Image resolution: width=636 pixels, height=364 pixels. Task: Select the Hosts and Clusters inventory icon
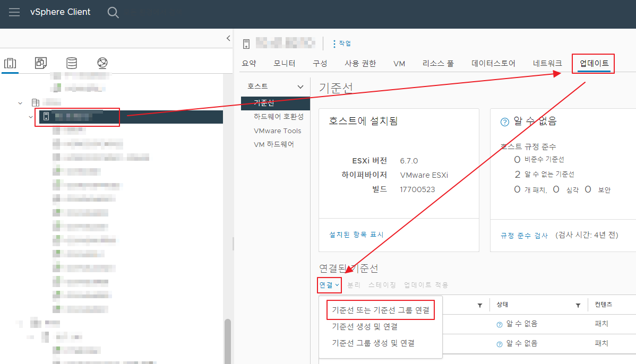(10, 63)
